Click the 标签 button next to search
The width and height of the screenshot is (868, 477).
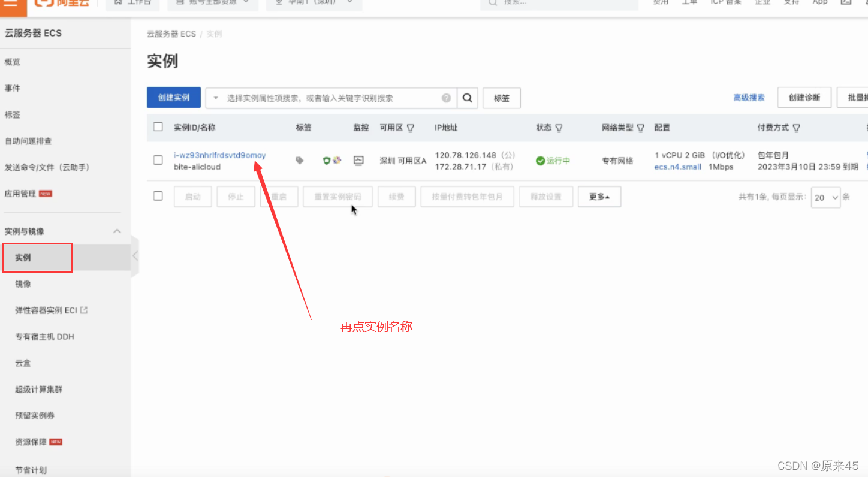tap(502, 98)
